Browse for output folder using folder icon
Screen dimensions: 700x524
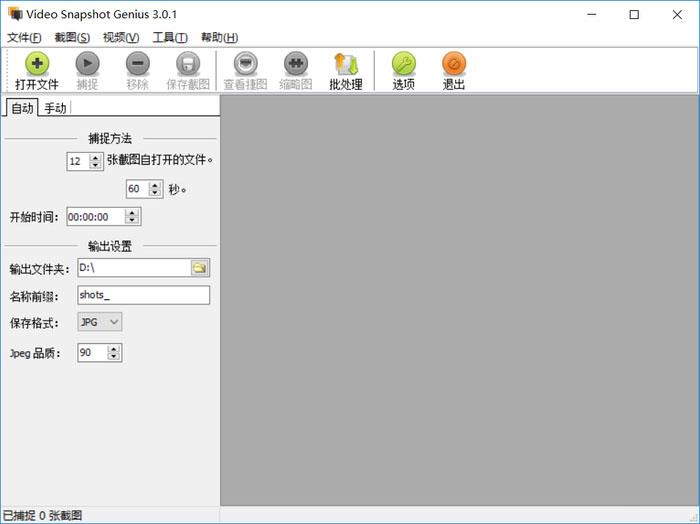(199, 268)
